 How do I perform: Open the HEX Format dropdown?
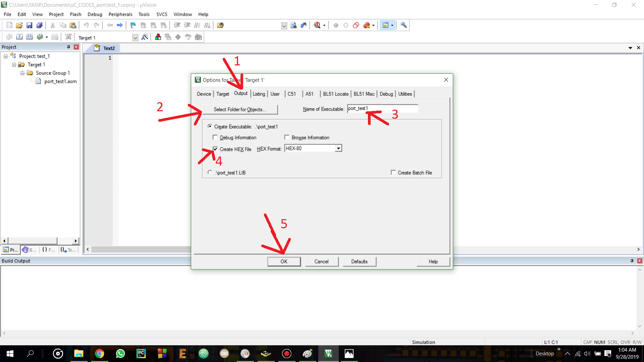[x=338, y=148]
